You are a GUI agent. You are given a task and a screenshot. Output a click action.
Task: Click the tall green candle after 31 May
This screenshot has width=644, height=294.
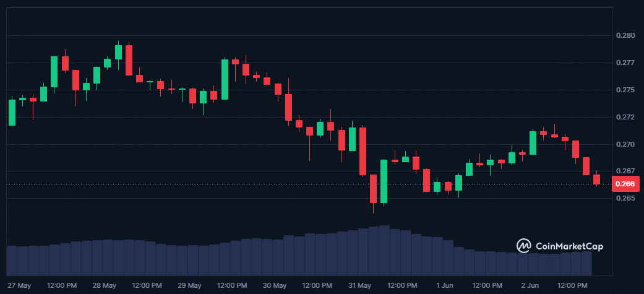click(x=384, y=181)
